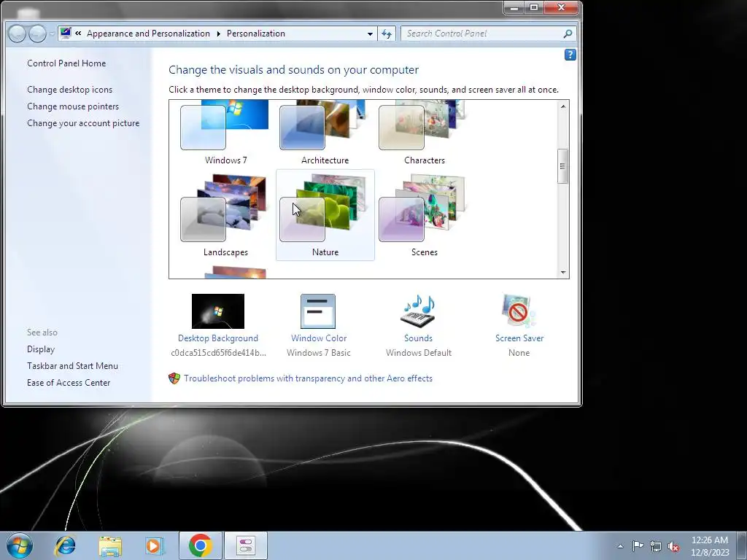Viewport: 747px width, 560px height.
Task: Click the Forward navigation button
Action: [37, 34]
